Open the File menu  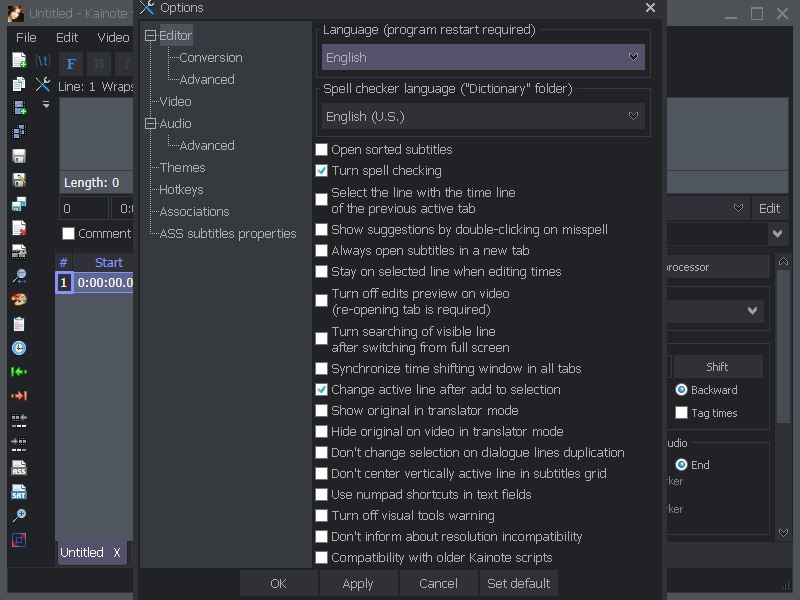coord(26,37)
